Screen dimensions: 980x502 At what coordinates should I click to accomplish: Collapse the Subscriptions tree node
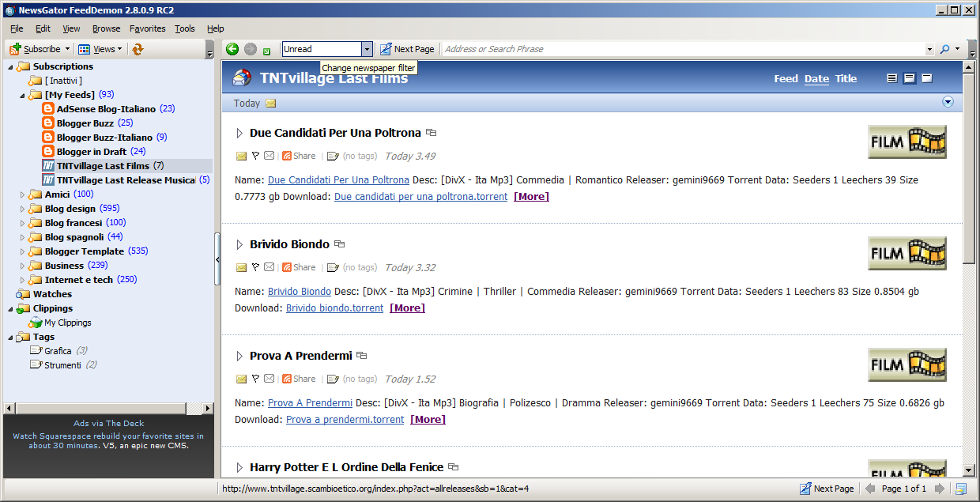tap(10, 66)
